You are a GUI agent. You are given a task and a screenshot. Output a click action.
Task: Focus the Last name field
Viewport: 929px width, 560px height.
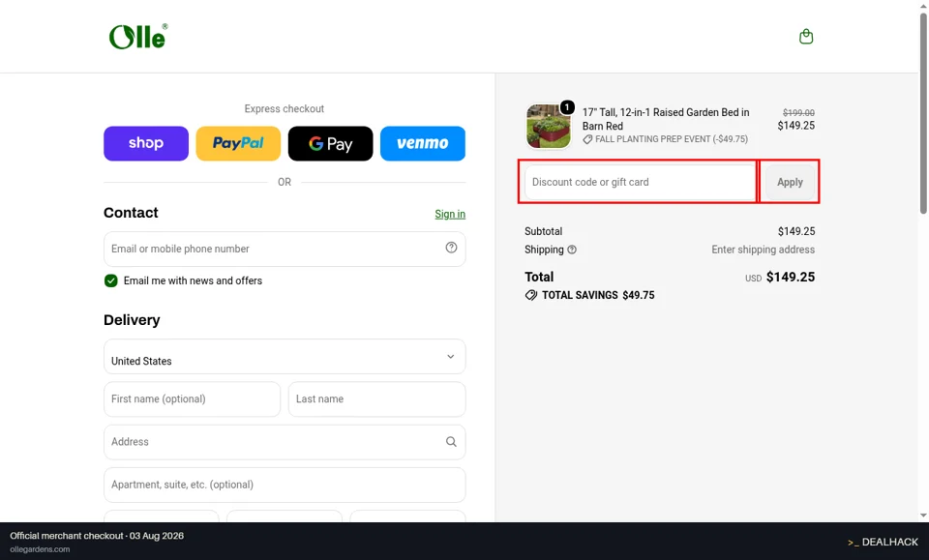pyautogui.click(x=376, y=399)
